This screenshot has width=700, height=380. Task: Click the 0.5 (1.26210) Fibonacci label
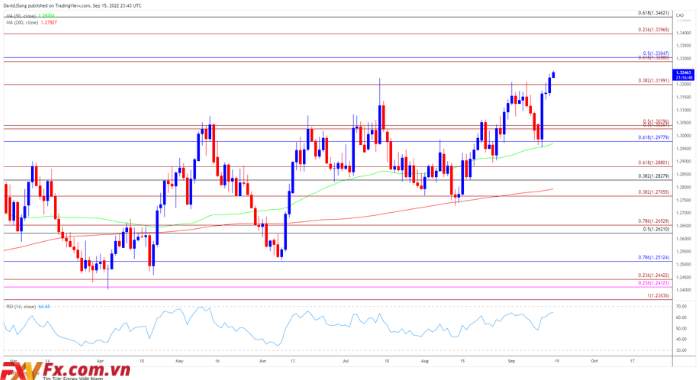[x=656, y=229]
